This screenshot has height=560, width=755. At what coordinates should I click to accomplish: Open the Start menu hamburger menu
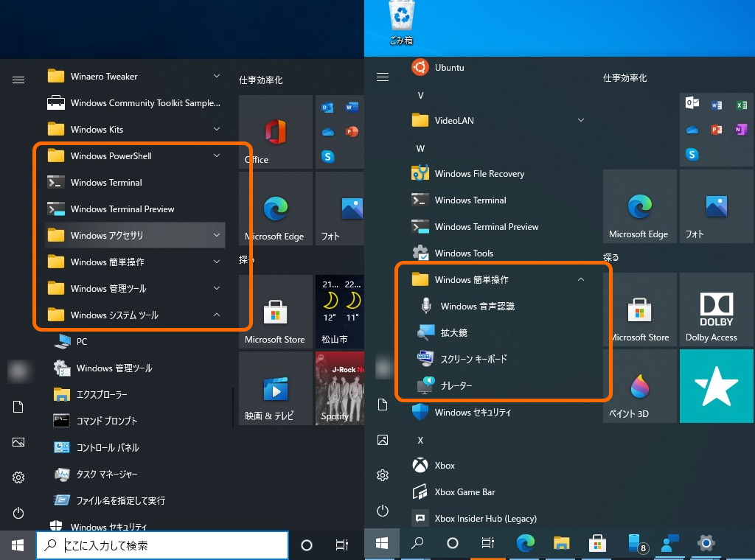[18, 79]
